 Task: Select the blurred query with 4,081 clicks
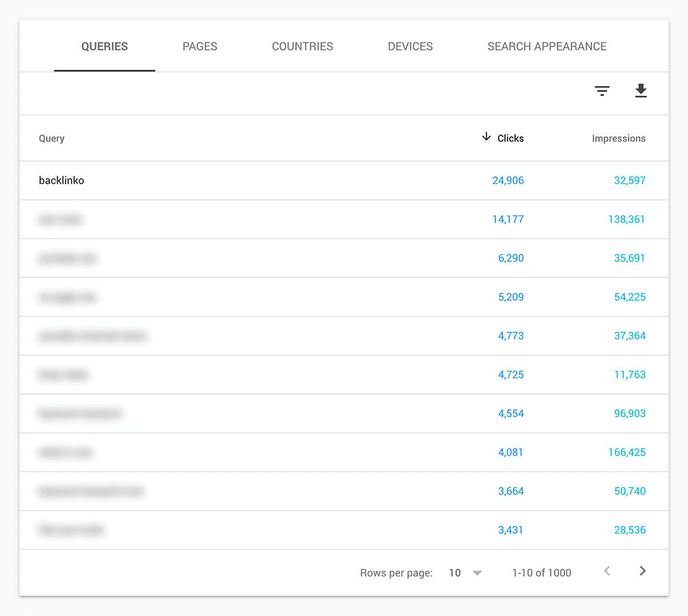coord(65,453)
